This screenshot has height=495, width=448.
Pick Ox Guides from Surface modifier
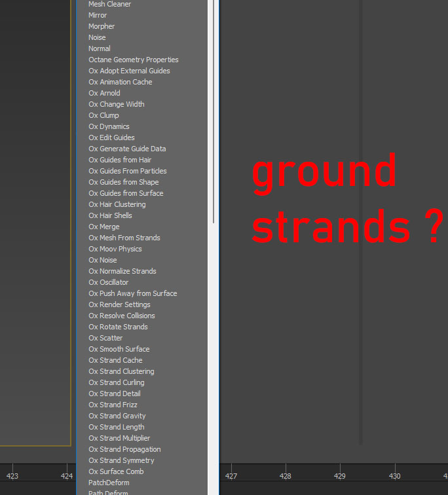pos(126,193)
